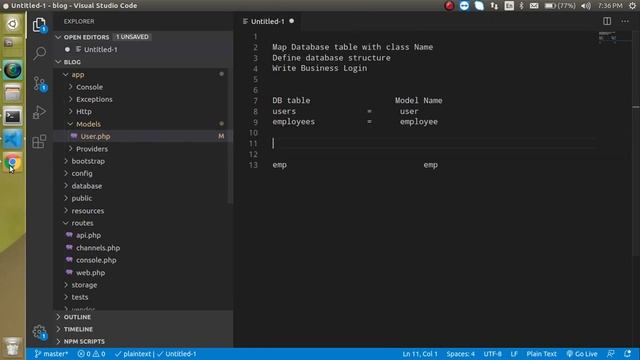
Task: Click the feedback icon in status bar
Action: coord(611,354)
